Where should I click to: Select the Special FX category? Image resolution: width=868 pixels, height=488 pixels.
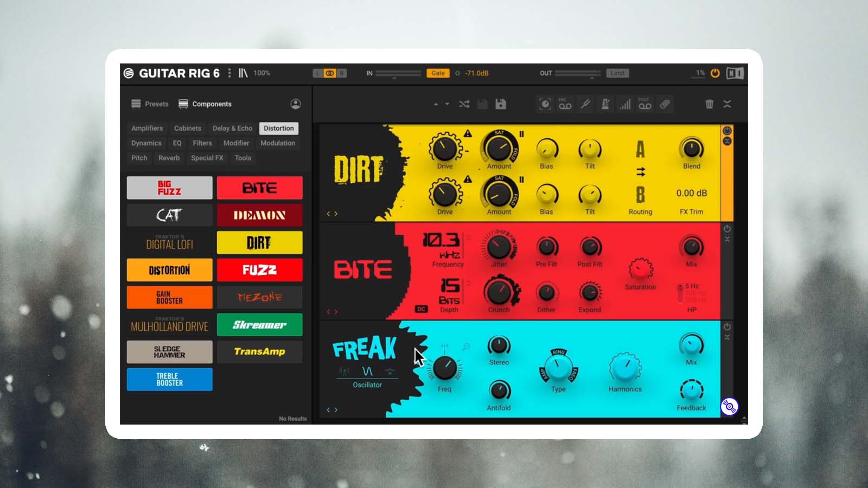[x=207, y=158]
